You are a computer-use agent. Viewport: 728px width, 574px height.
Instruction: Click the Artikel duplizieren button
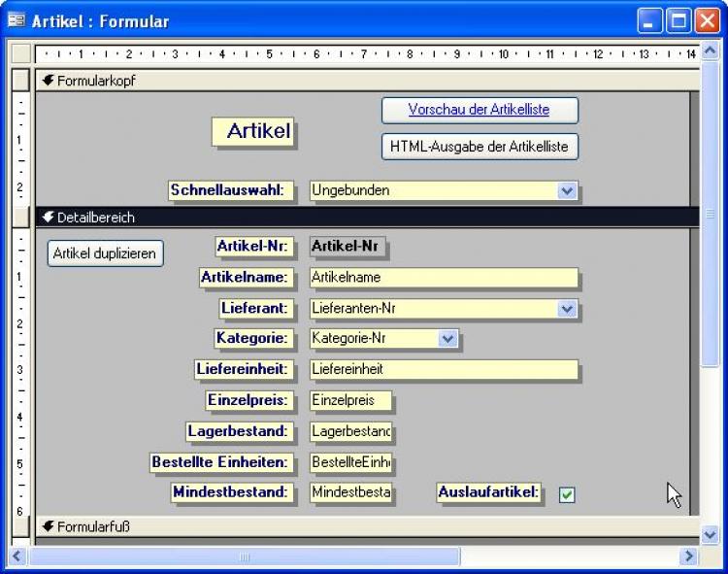[105, 253]
